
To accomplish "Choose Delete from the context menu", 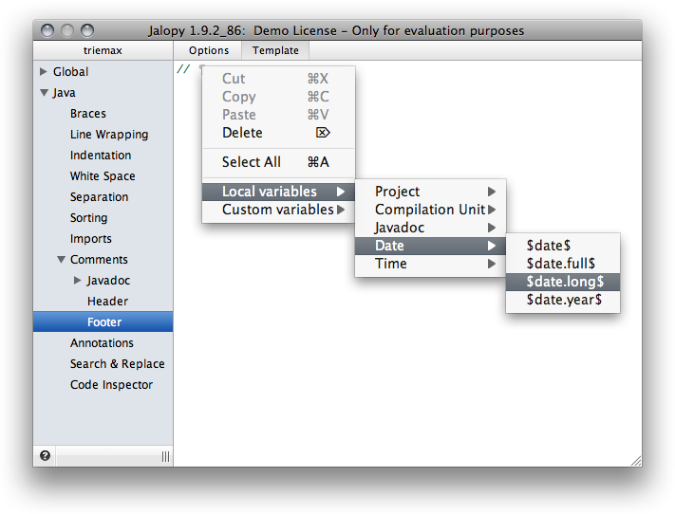I will [x=278, y=133].
